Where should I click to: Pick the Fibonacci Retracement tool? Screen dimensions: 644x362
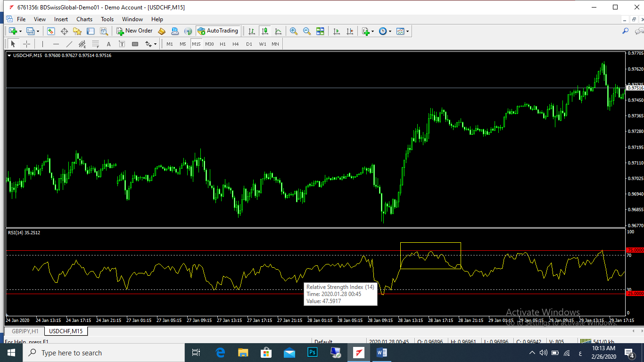point(96,44)
